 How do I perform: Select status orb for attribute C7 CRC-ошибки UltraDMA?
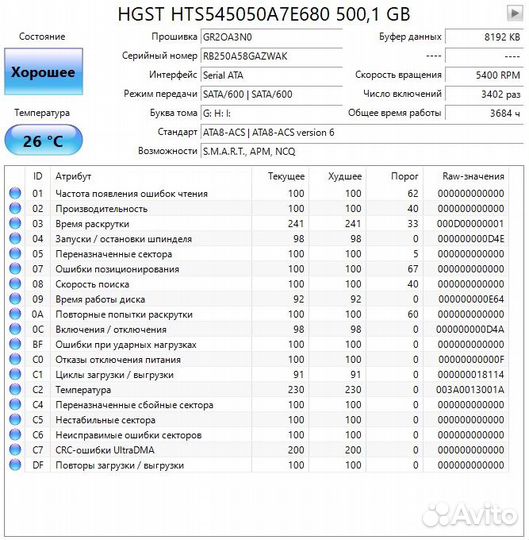[15, 450]
